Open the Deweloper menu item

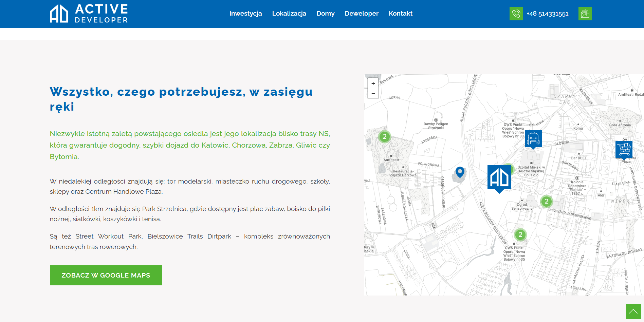click(x=362, y=14)
